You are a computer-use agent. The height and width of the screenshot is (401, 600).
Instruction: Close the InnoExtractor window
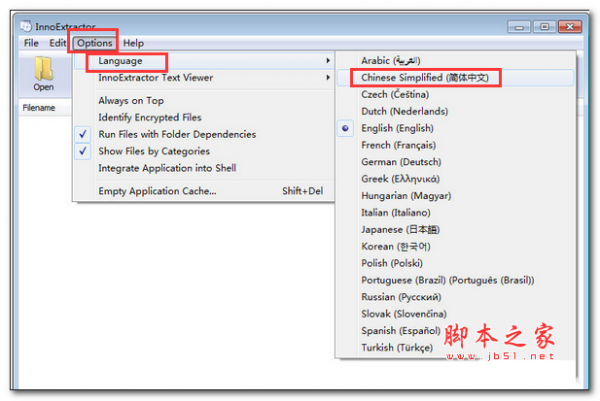pos(570,27)
